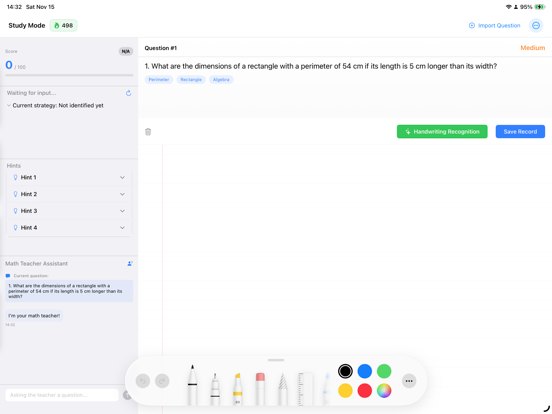Screen dimensions: 552x414
Task: Select the Rectangle tag
Action: click(x=191, y=80)
